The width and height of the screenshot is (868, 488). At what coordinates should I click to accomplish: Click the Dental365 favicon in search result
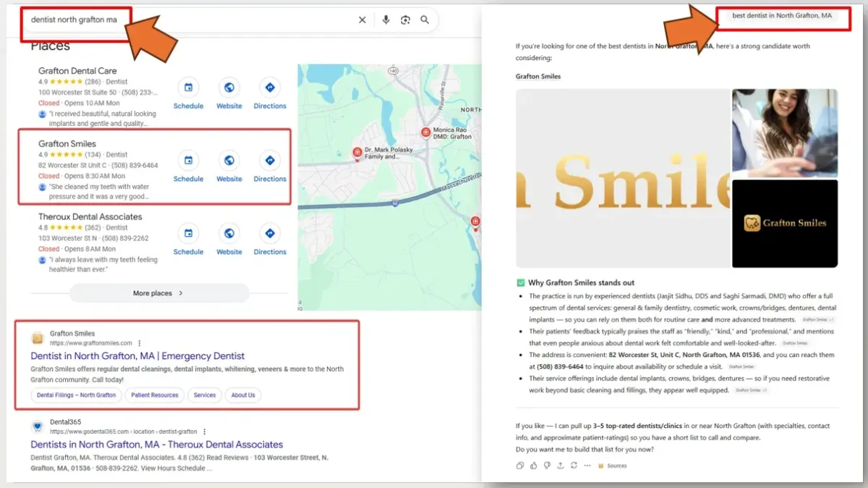(37, 426)
